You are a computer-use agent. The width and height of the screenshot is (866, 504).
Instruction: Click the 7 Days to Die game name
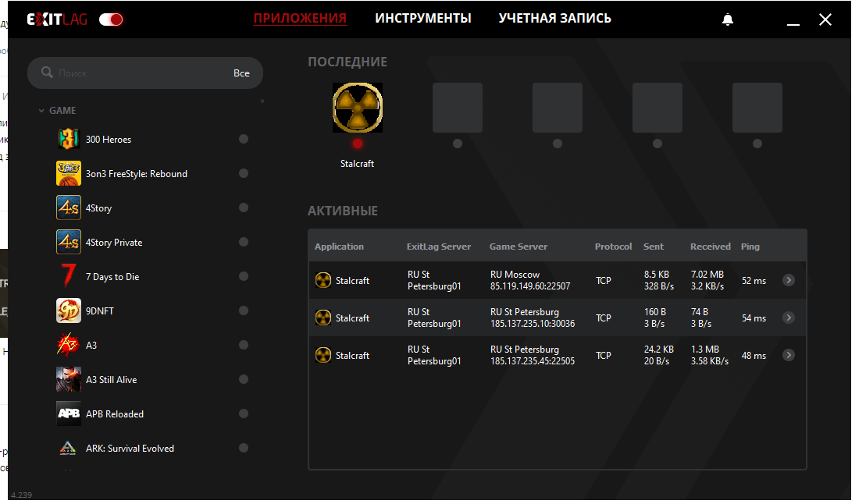[x=112, y=276]
